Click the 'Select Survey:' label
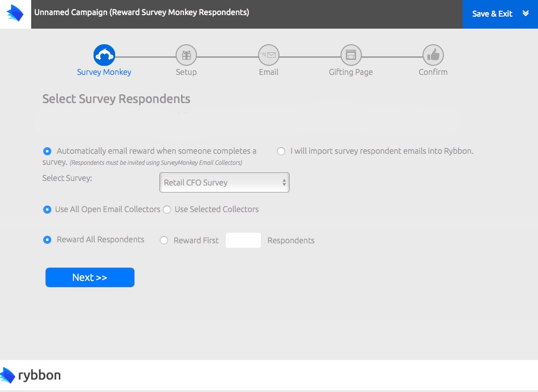The width and height of the screenshot is (538, 392). click(x=67, y=178)
